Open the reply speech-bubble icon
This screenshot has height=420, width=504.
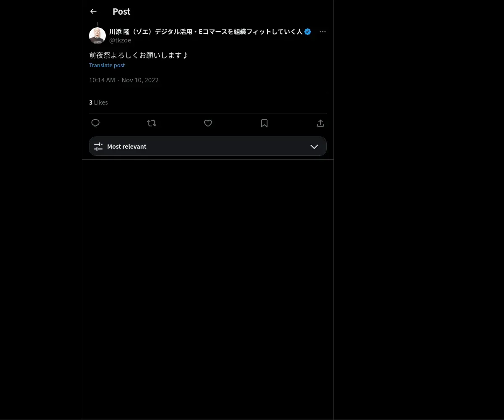click(x=95, y=123)
